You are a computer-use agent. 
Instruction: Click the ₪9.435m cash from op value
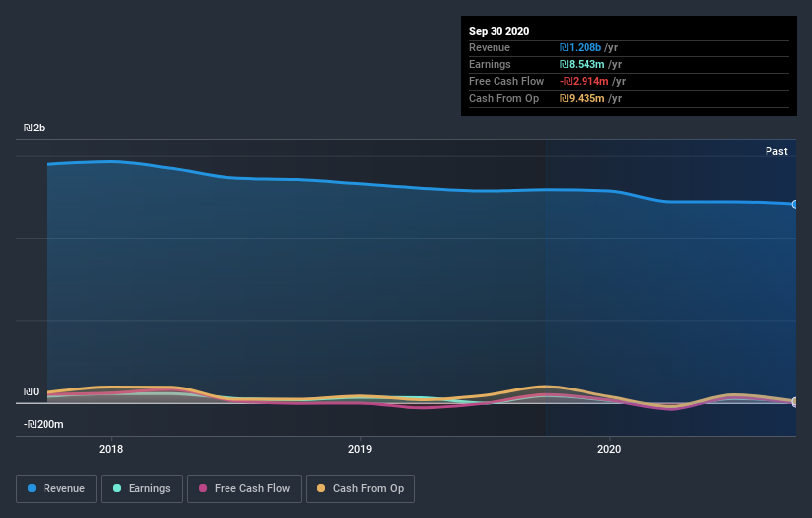point(583,98)
